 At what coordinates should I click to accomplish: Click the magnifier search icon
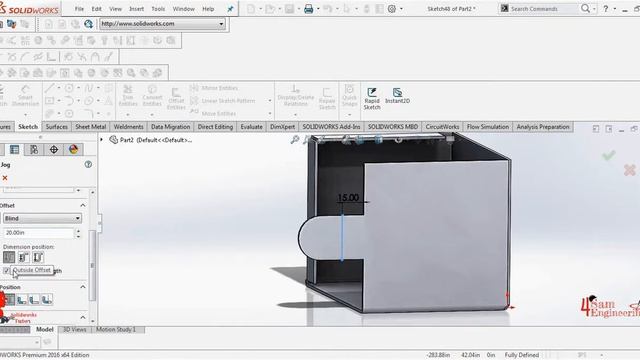pos(585,9)
